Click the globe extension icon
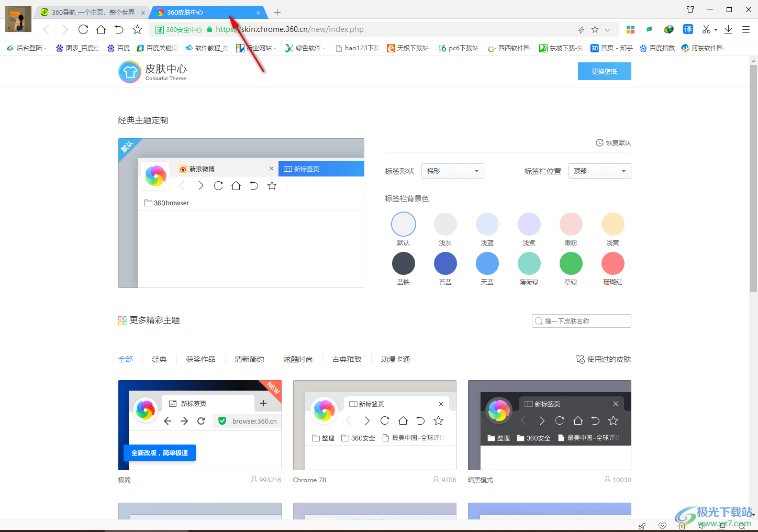 click(x=668, y=29)
